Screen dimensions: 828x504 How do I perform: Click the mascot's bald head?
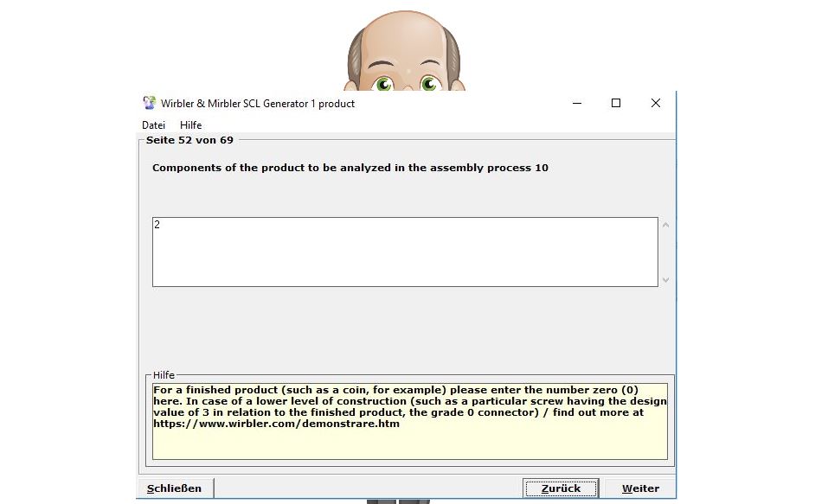[404, 35]
